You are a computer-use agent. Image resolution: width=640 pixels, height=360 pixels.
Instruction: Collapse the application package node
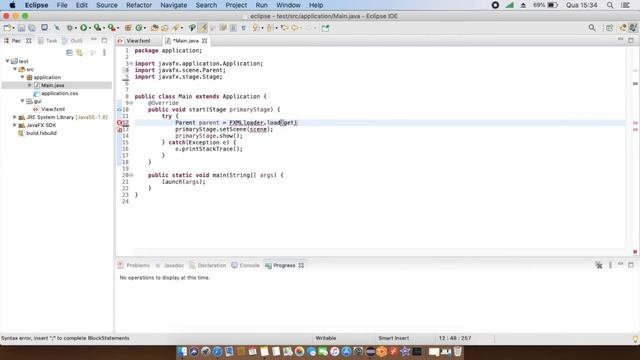(23, 77)
